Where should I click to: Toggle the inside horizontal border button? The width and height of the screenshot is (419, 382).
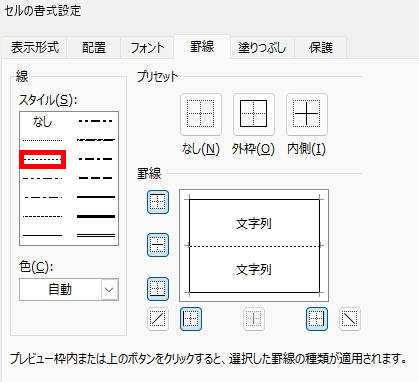(x=158, y=245)
